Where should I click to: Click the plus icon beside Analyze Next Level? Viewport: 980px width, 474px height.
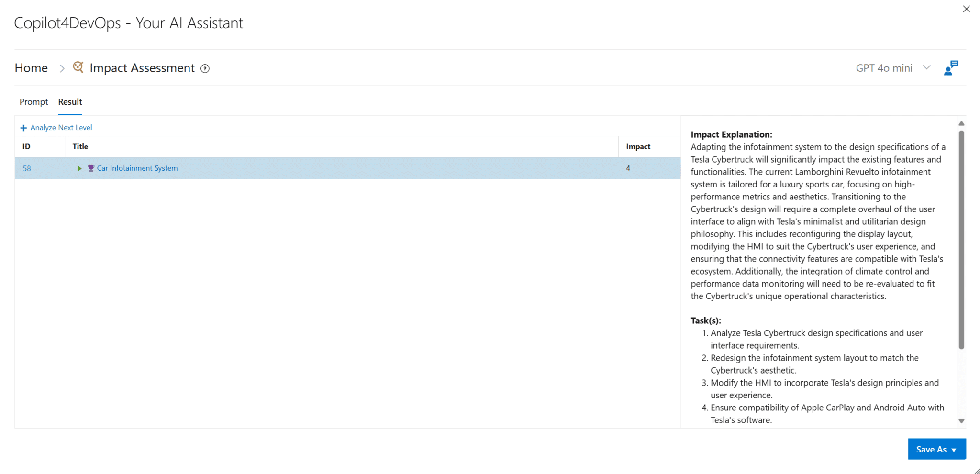point(23,127)
